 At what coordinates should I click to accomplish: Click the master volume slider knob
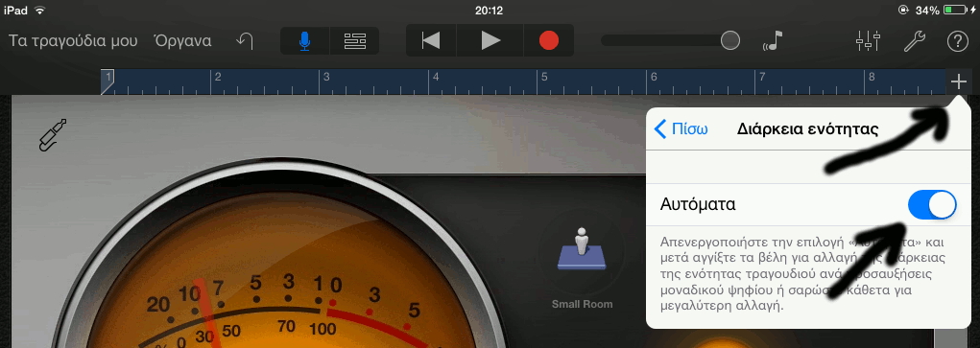click(730, 40)
